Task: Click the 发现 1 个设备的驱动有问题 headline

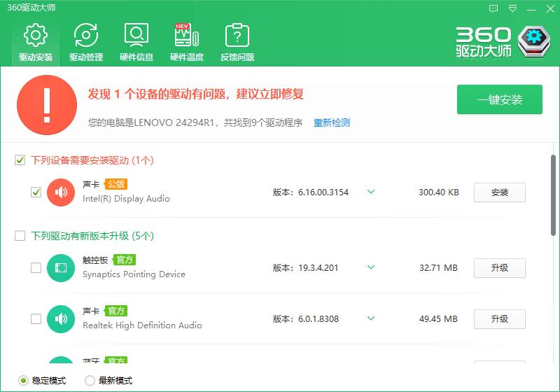Action: coord(196,94)
